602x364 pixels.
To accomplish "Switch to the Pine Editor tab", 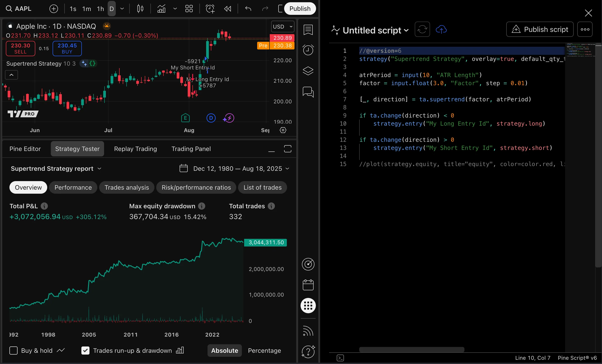I will point(25,149).
